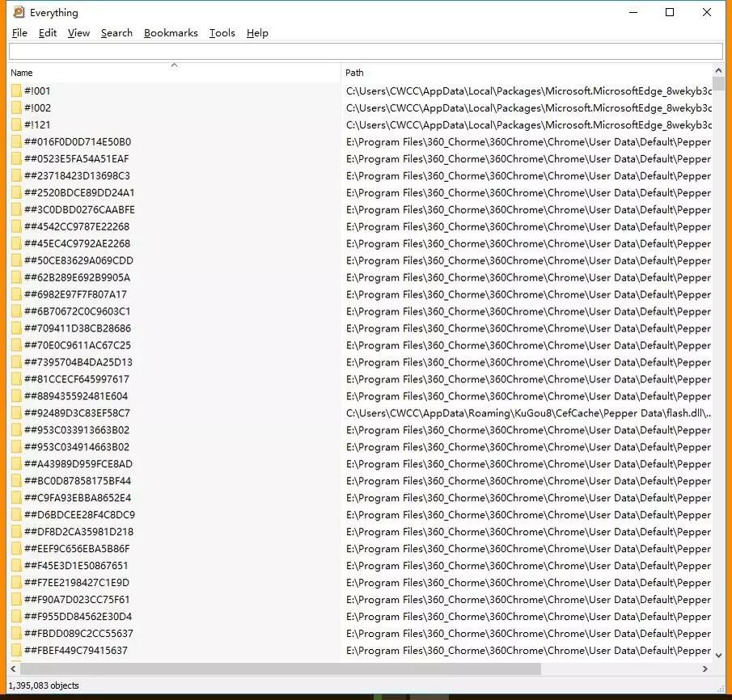Select folder name ##EEF9C656EBA5B86F

77,549
